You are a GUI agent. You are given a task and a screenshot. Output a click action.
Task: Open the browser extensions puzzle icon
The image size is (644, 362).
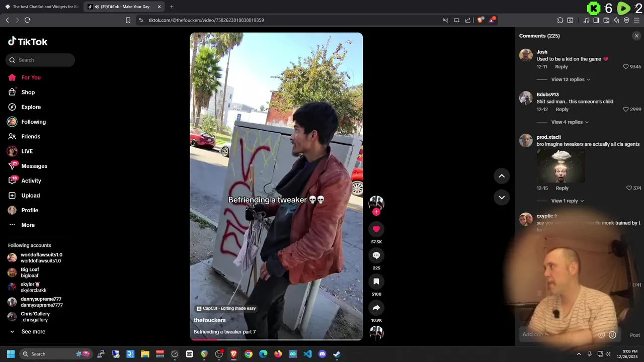click(x=560, y=20)
